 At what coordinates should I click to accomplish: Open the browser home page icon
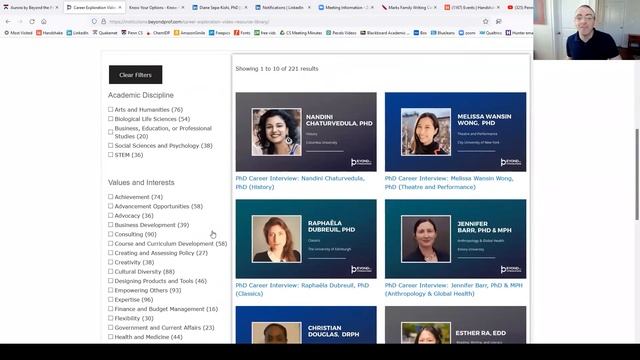click(44, 21)
